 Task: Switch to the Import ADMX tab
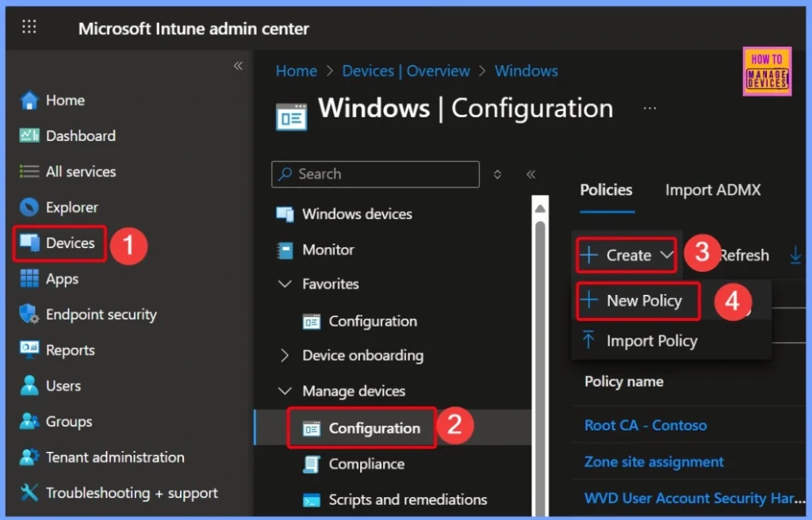coord(713,190)
